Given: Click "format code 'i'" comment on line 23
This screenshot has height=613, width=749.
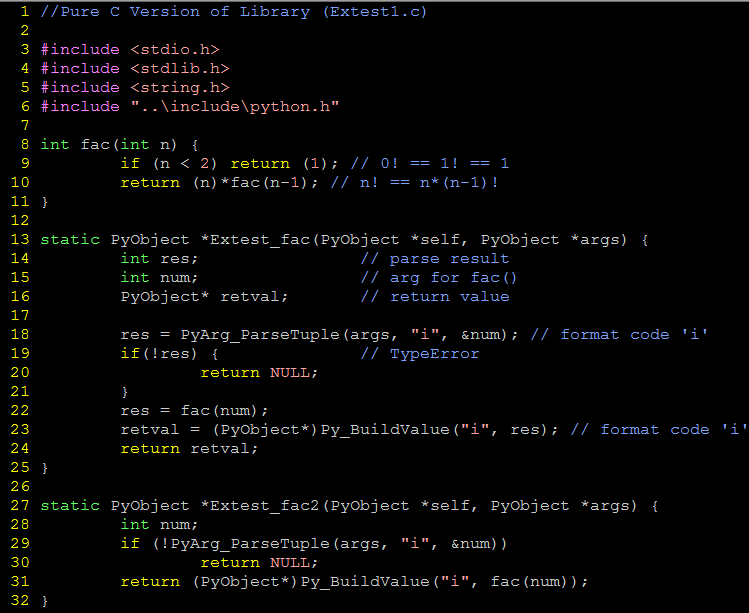Looking at the screenshot, I should pos(674,429).
